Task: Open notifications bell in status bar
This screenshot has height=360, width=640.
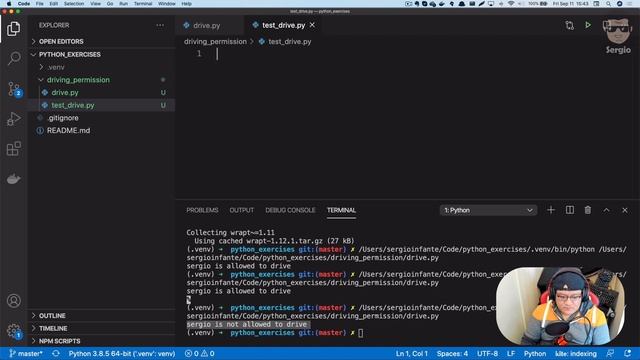Action: (628, 353)
